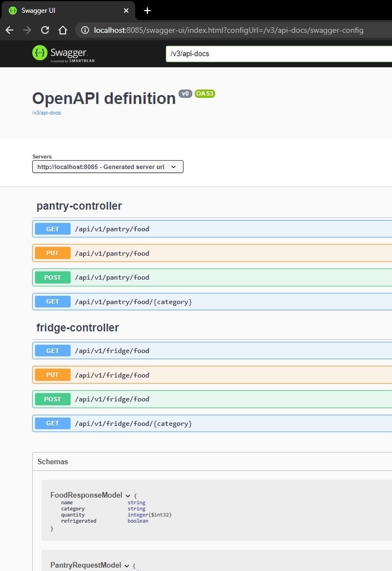Expand GET /api/v1/pantry/food operation

pyautogui.click(x=212, y=229)
